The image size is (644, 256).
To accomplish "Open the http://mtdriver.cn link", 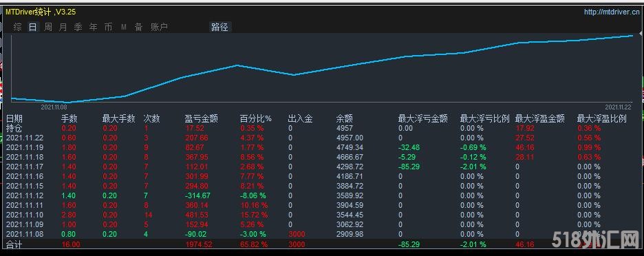I will [611, 12].
